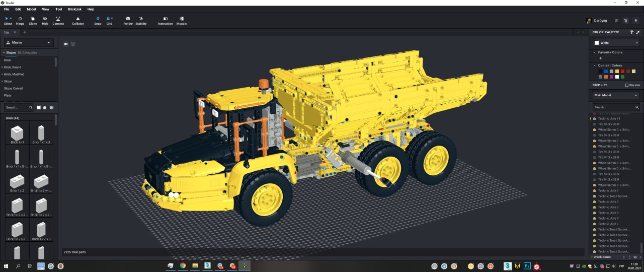Image resolution: width=644 pixels, height=272 pixels.
Task: Choose the Hinge tool
Action: [20, 21]
